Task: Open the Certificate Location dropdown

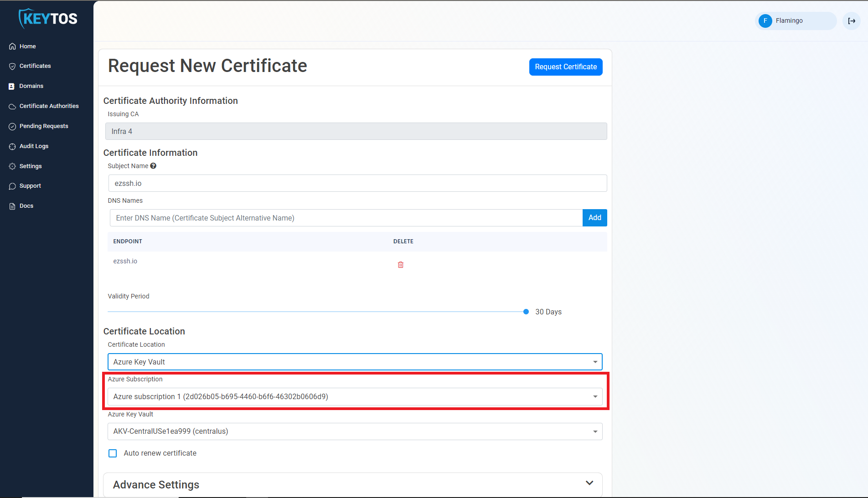Action: point(355,362)
